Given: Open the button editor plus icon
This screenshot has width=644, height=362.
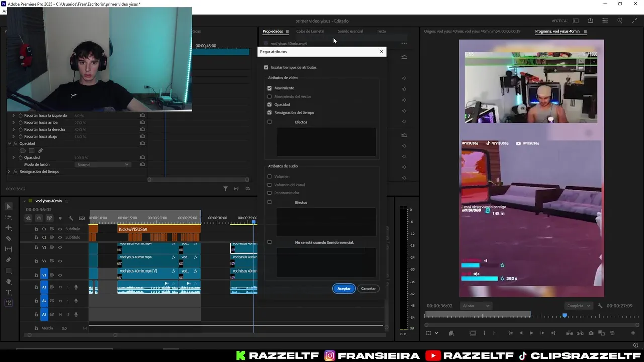Looking at the screenshot, I should coord(633,333).
